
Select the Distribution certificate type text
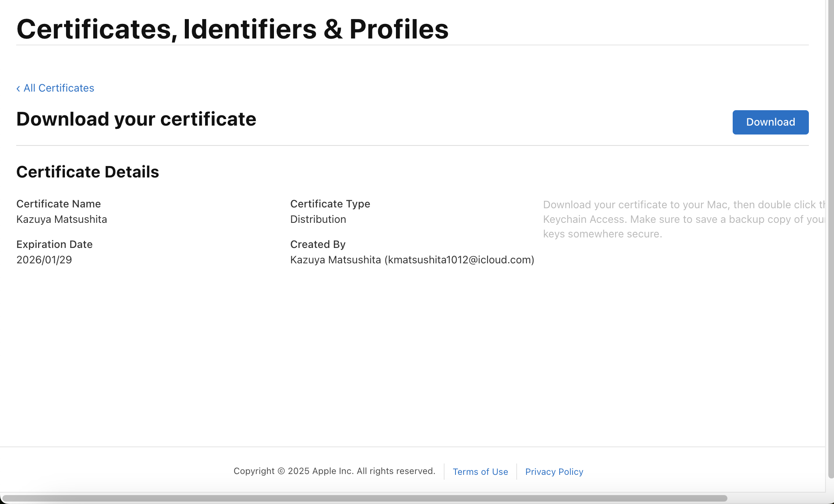point(318,219)
